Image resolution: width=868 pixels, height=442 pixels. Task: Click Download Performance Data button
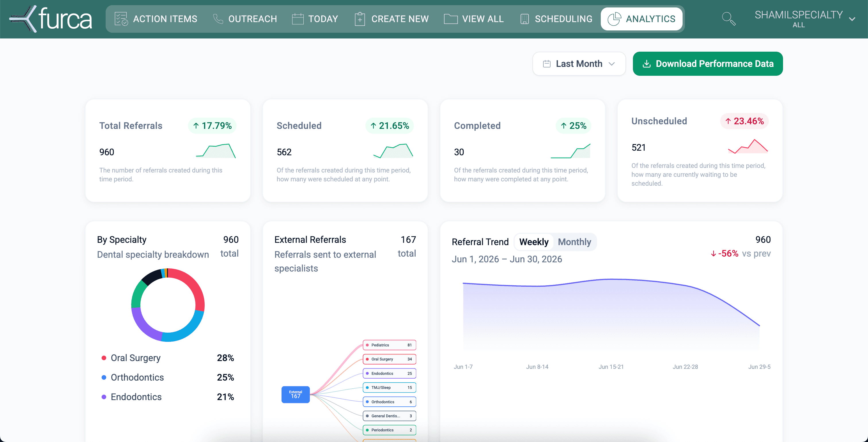point(708,64)
